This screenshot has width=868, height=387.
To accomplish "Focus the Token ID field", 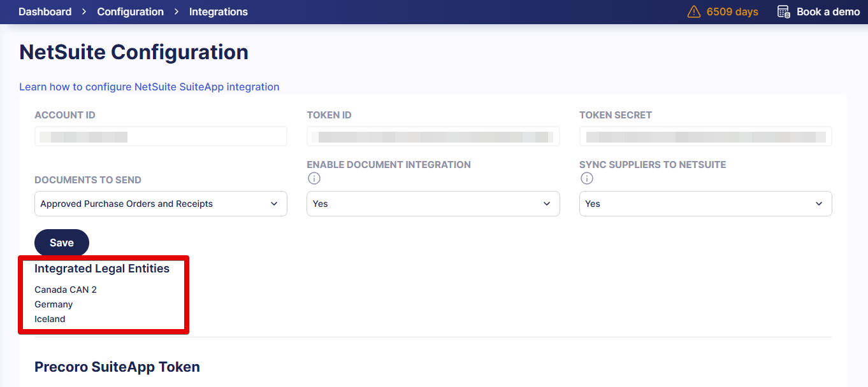I will [433, 136].
